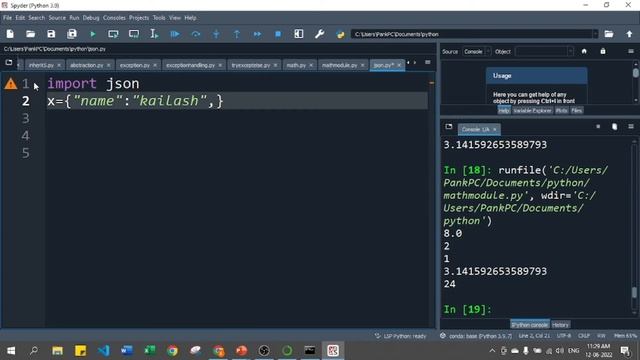This screenshot has width=640, height=360.
Task: Expand the working directory path dropdown
Action: click(x=595, y=34)
